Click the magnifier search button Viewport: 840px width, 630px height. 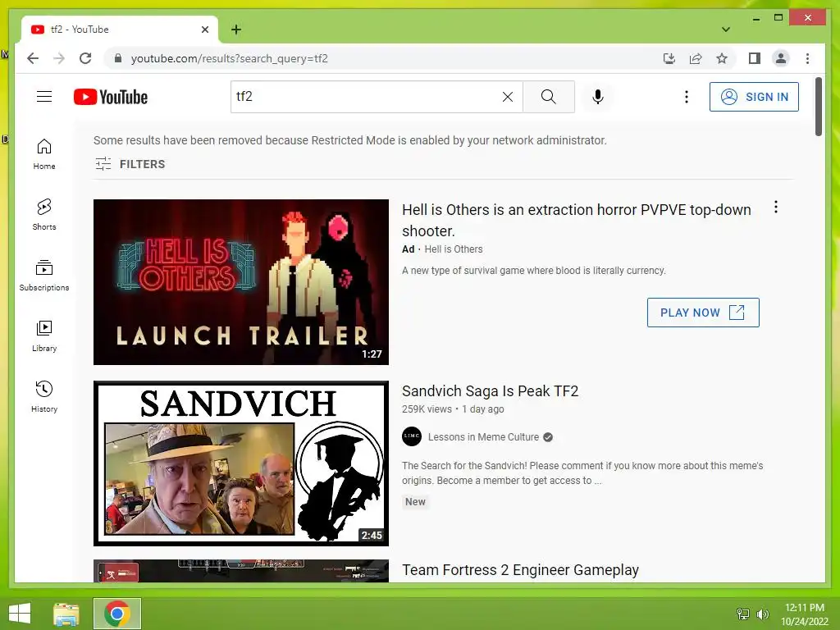coord(549,97)
